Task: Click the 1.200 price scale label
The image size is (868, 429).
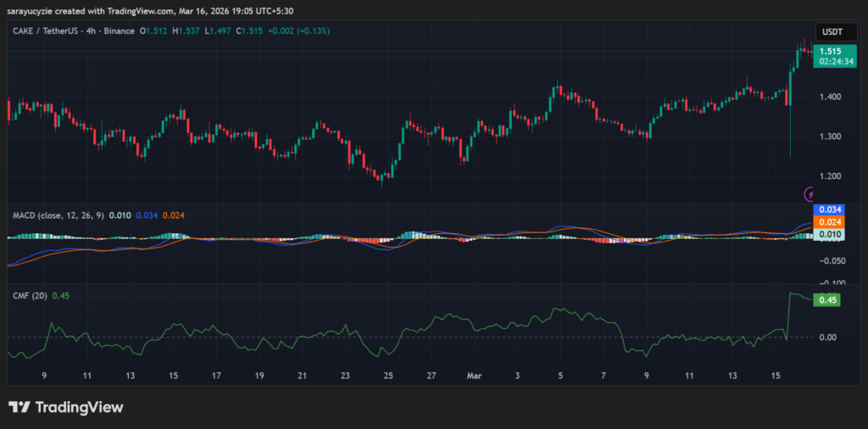Action: pyautogui.click(x=829, y=176)
